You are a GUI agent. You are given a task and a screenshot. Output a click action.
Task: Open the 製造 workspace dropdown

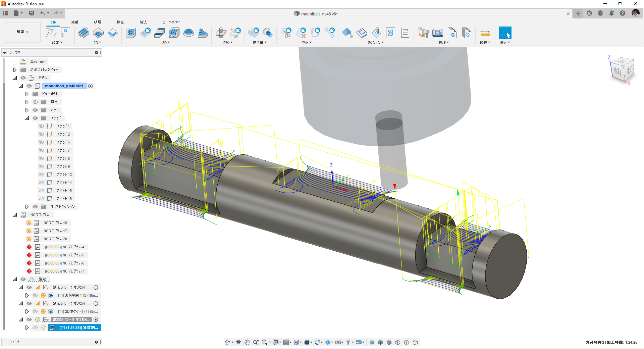22,32
